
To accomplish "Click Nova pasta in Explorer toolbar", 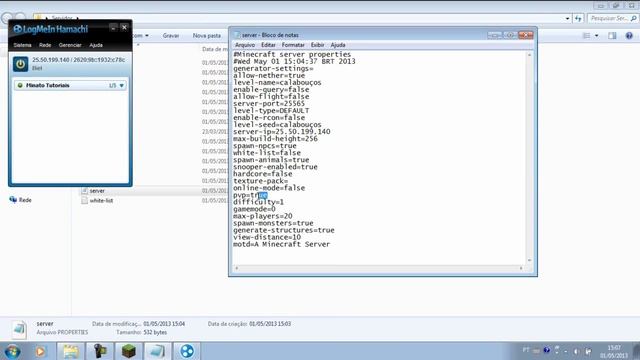I will [207, 36].
